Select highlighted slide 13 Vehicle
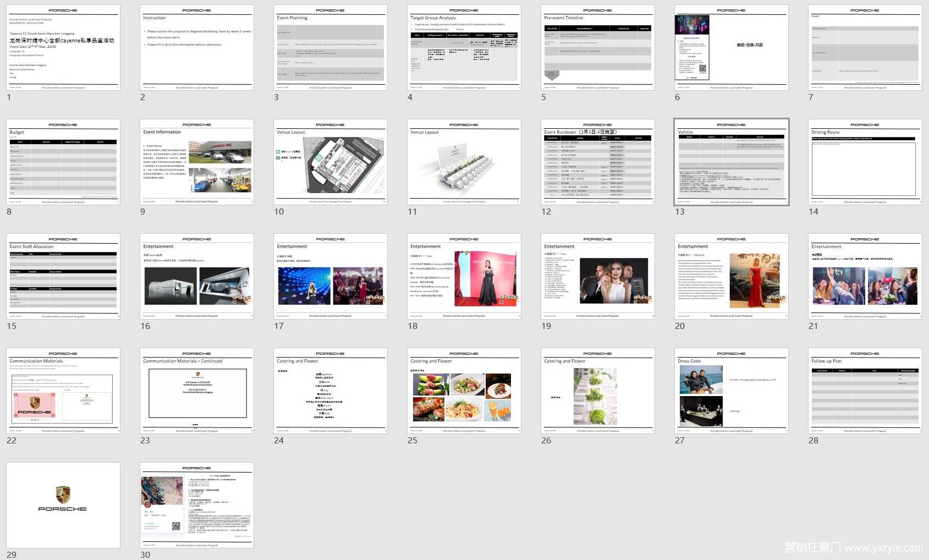The width and height of the screenshot is (929, 560). pos(732,162)
